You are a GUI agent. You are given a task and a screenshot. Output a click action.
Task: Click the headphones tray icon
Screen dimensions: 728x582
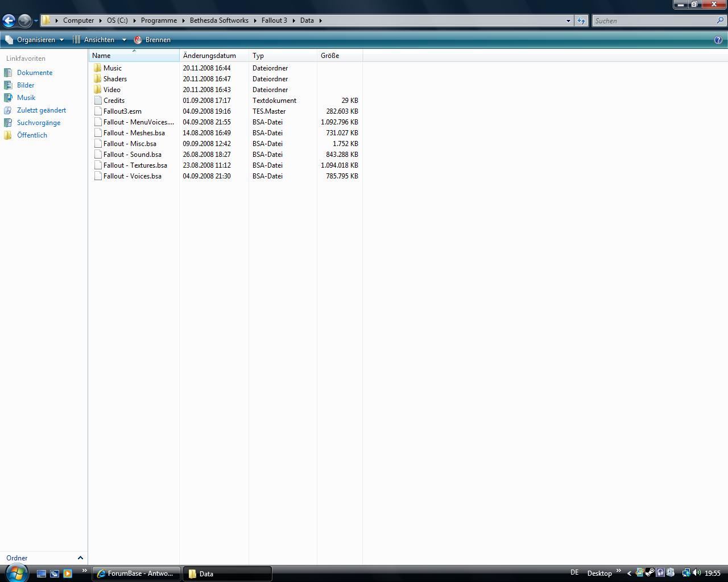(660, 573)
